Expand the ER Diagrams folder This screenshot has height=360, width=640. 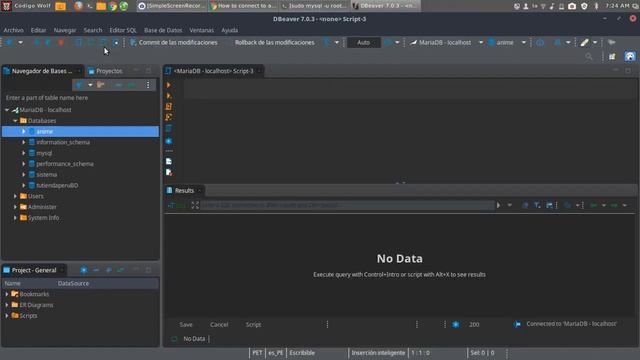click(x=7, y=305)
